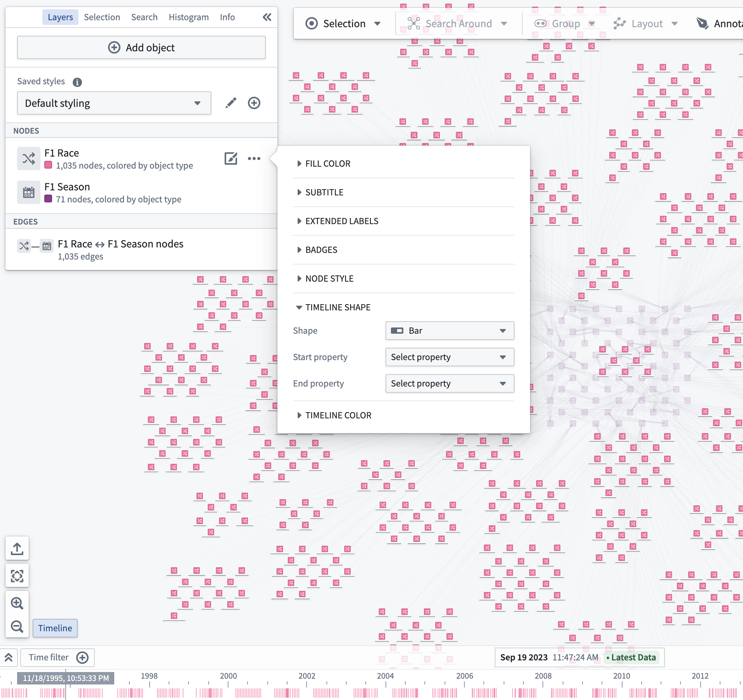Fit graph to screen icon
Screen dimensions: 743x700
click(x=17, y=576)
